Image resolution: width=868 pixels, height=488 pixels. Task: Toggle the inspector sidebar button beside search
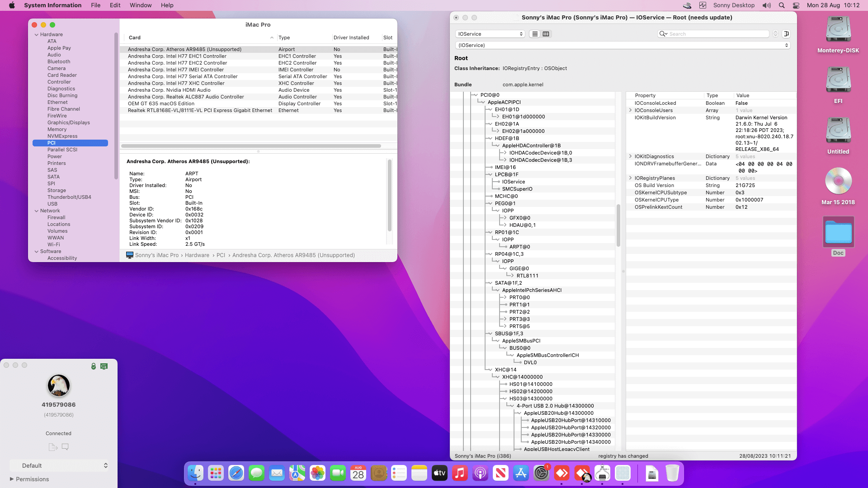[787, 34]
